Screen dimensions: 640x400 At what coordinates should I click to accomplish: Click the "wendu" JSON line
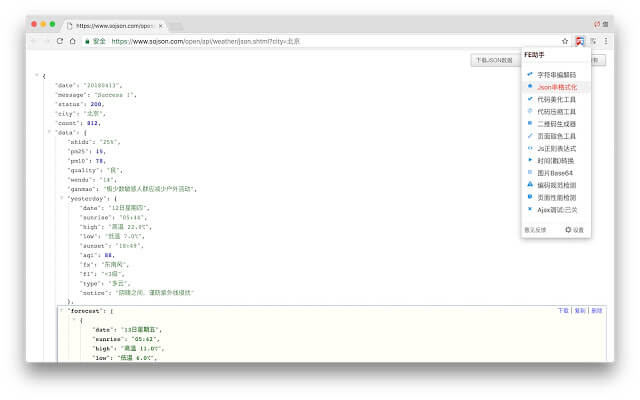[x=92, y=180]
